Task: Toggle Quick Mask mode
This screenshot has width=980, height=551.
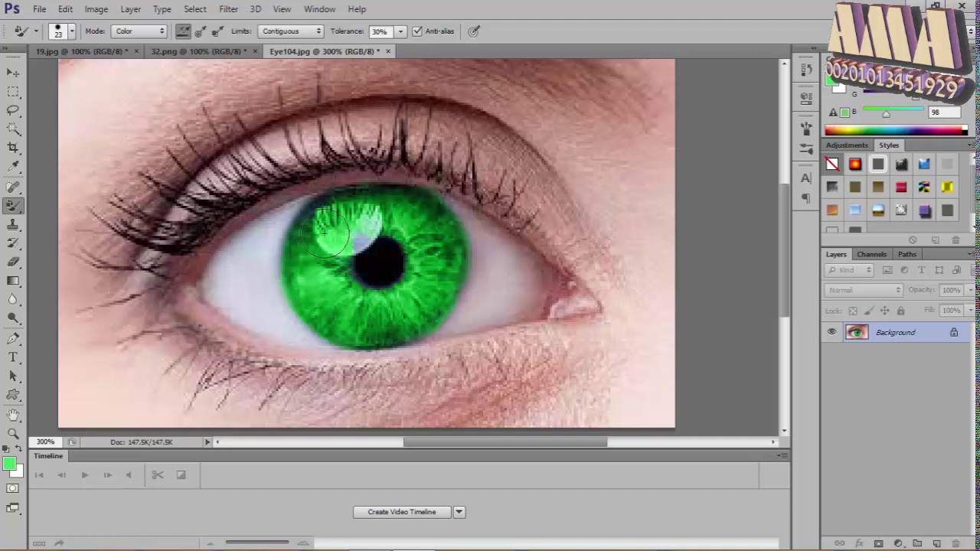Action: coord(13,488)
